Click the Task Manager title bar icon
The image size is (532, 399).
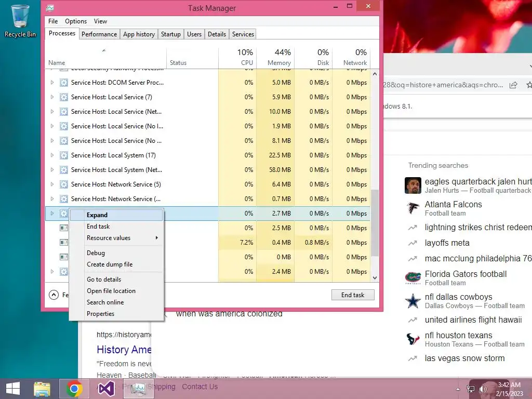(x=50, y=8)
